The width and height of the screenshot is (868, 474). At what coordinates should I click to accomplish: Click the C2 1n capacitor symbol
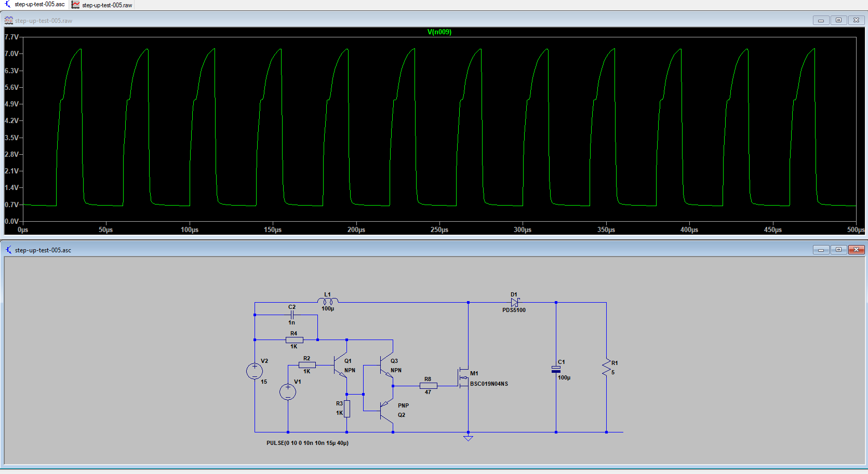pos(292,315)
